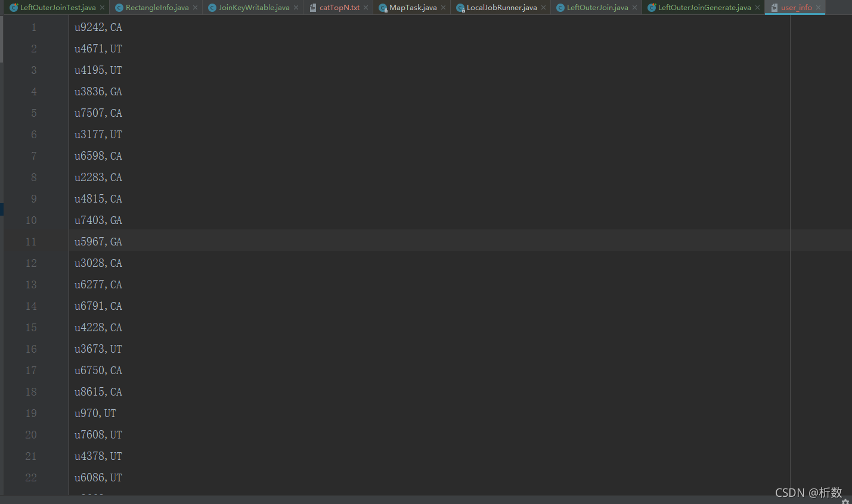This screenshot has height=504, width=852.
Task: Close the LeftOuterJoinTest.java tab
Action: [103, 8]
